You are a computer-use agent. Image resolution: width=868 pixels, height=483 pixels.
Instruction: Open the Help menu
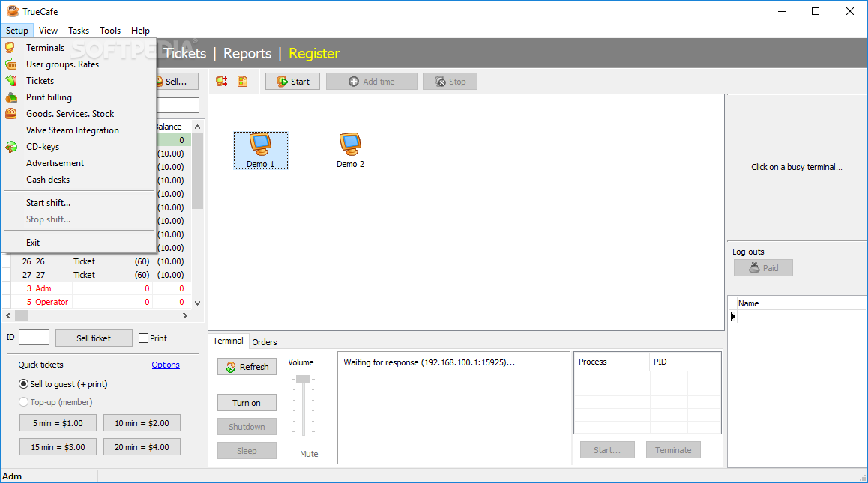tap(140, 31)
